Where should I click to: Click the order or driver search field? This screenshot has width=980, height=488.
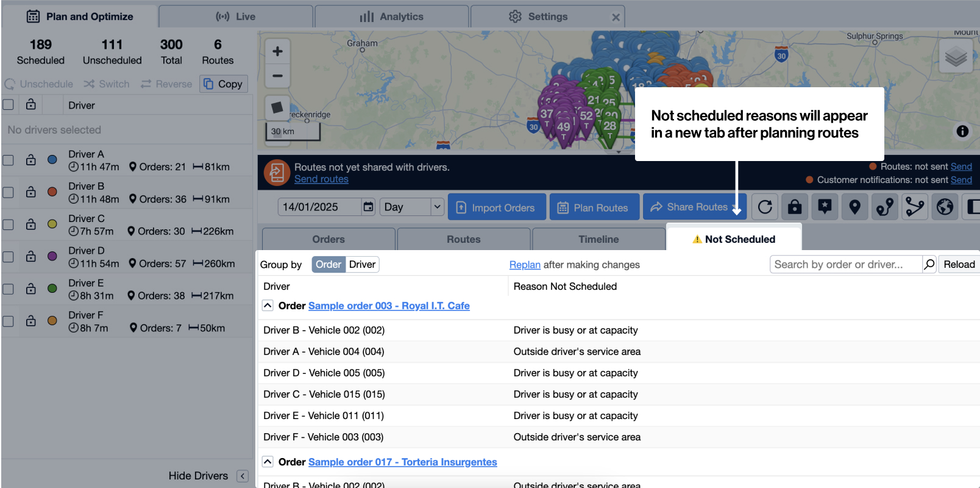click(x=845, y=264)
